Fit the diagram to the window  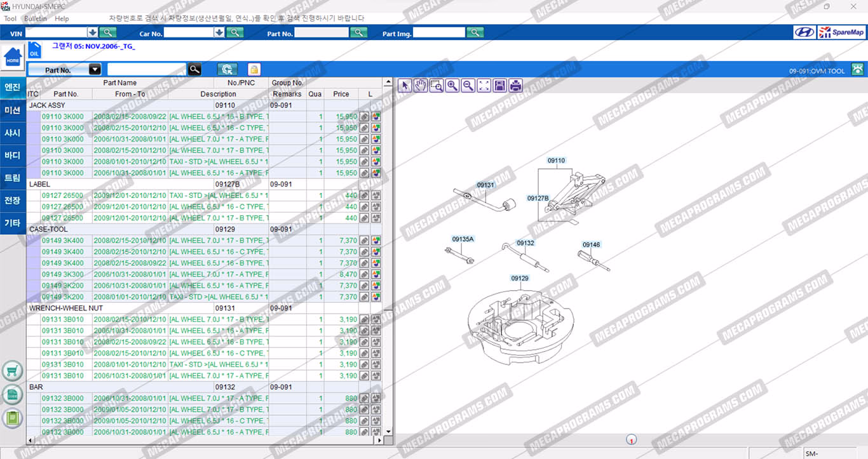(x=484, y=86)
